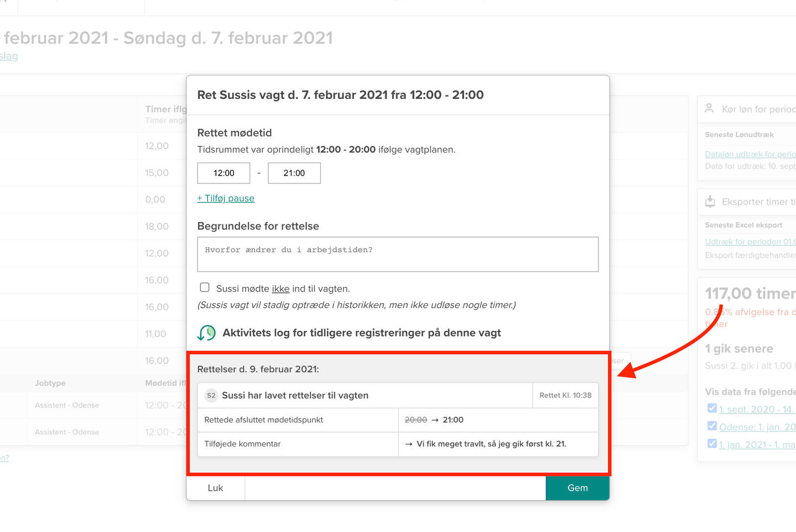Click the Jobtype column header

coord(50,383)
